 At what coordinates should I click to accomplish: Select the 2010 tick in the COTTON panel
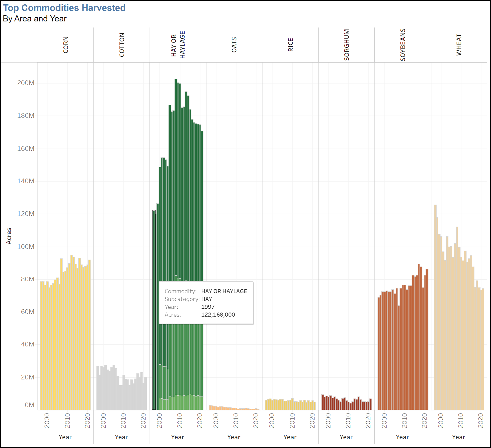[x=124, y=421]
